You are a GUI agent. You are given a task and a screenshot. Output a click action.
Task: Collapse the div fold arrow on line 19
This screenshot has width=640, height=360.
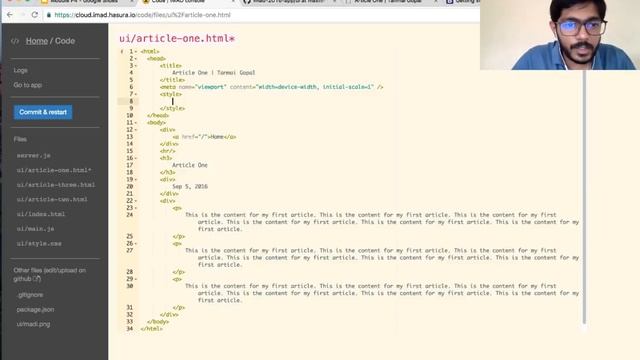(x=136, y=180)
